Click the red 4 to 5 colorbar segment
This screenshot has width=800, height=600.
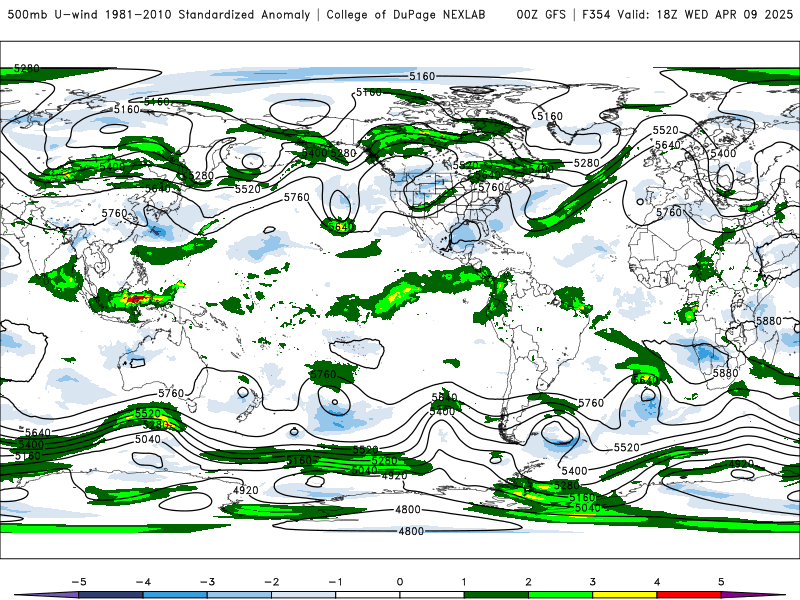coord(689,595)
